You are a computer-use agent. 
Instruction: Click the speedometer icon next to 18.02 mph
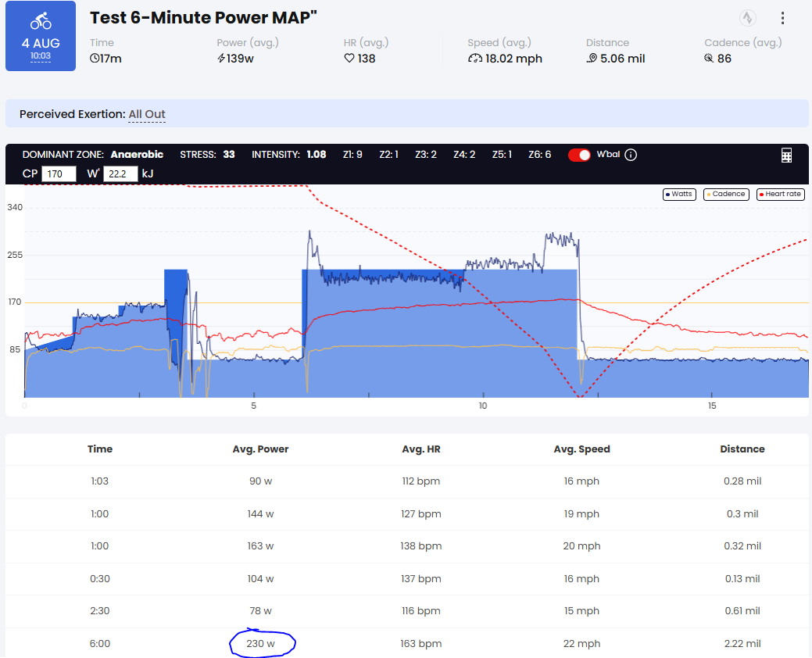point(475,59)
